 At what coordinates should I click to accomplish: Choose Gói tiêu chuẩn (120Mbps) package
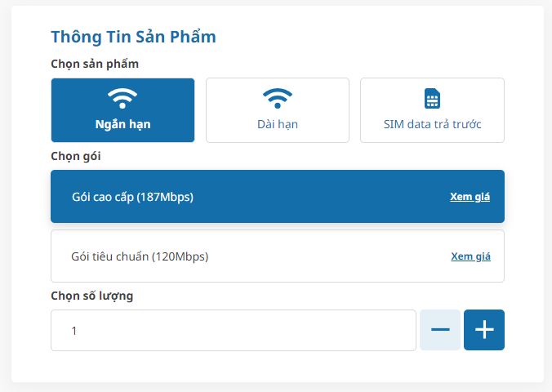(x=245, y=256)
